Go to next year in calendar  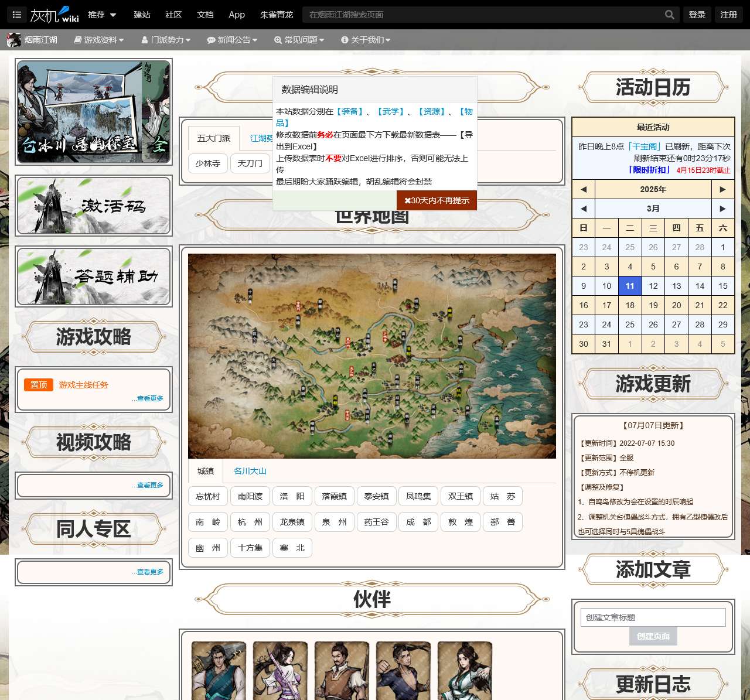click(722, 189)
